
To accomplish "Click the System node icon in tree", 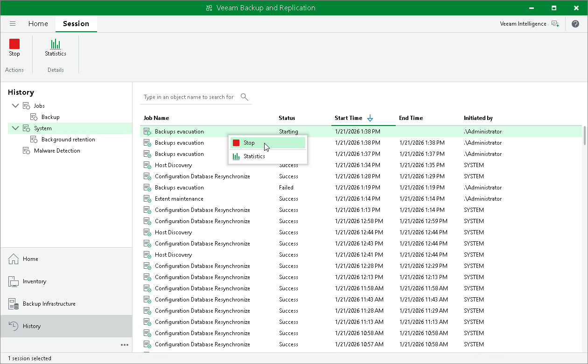I will (27, 128).
